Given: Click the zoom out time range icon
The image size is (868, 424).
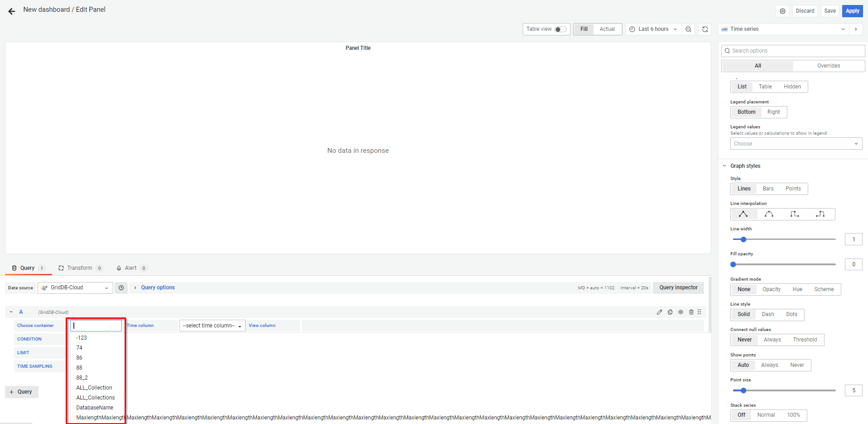Looking at the screenshot, I should click(688, 29).
